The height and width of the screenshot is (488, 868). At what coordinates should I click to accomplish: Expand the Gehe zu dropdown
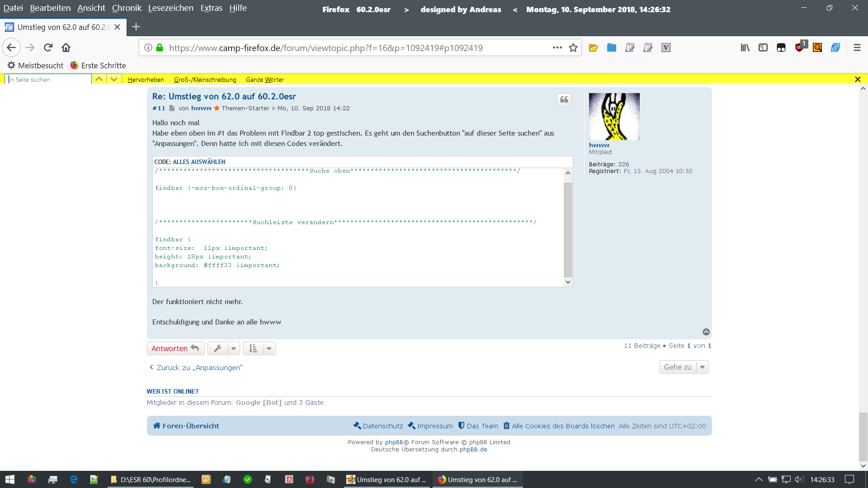point(683,367)
